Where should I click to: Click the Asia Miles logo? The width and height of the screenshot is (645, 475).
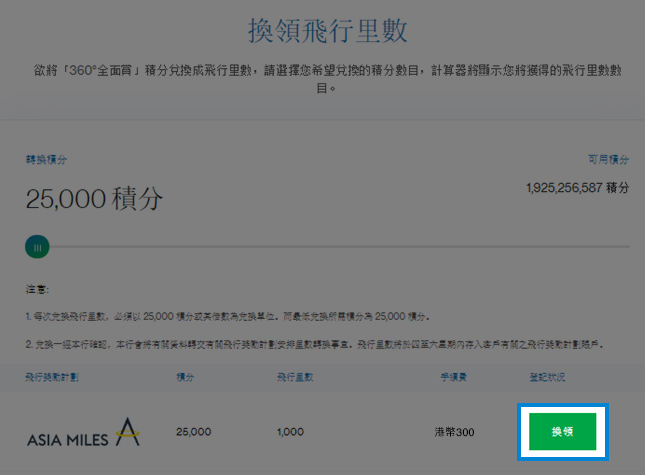point(84,433)
